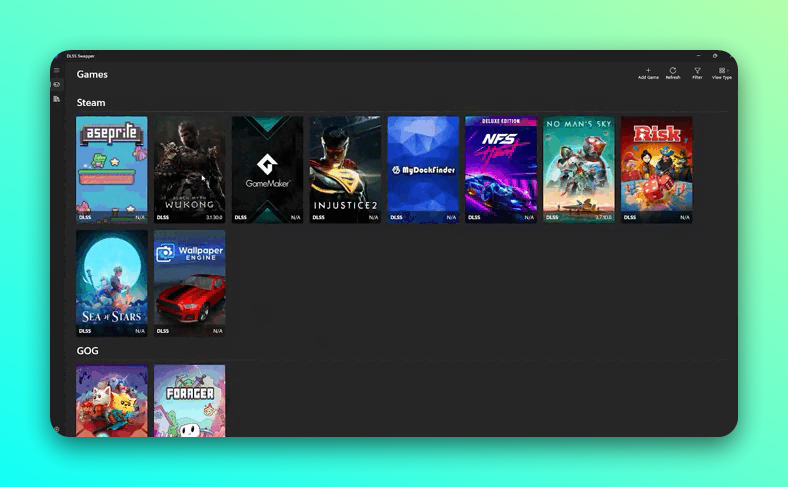Select the Aseprite game tile

pos(112,168)
